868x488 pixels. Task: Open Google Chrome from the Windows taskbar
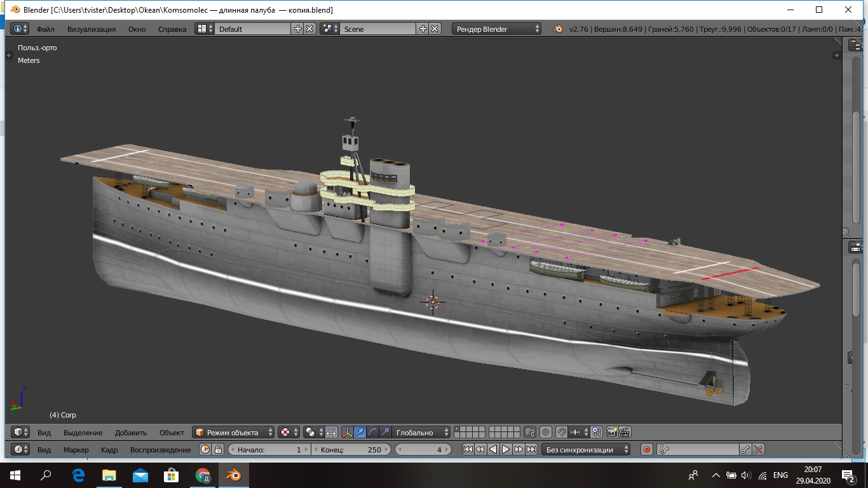click(203, 475)
